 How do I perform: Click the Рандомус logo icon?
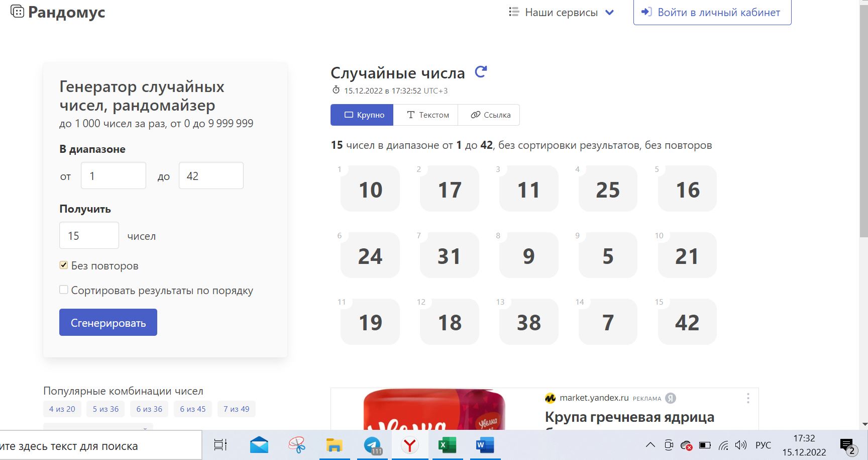[17, 12]
